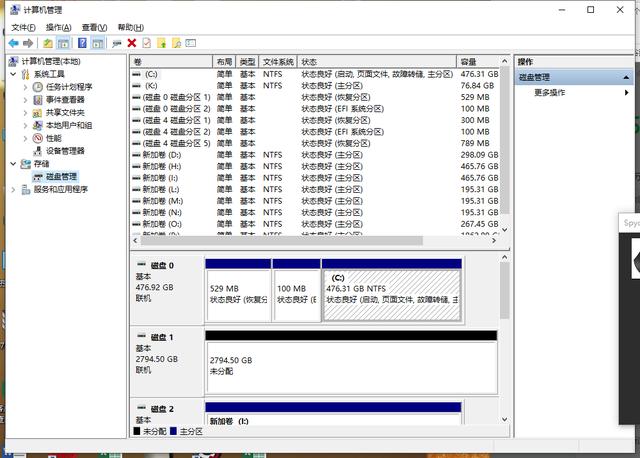This screenshot has width=640, height=458.
Task: Click the 磁盘 1 disk label
Action: pos(162,337)
